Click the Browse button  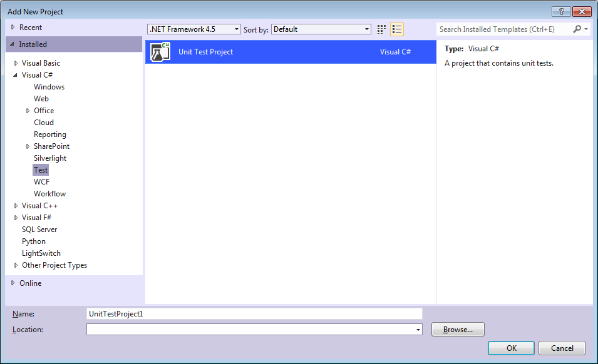point(458,330)
